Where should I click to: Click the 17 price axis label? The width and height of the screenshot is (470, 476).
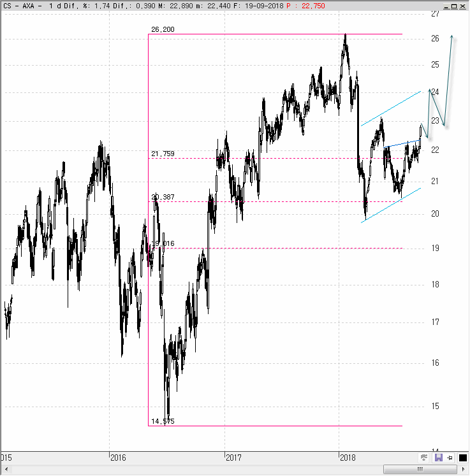pyautogui.click(x=435, y=322)
